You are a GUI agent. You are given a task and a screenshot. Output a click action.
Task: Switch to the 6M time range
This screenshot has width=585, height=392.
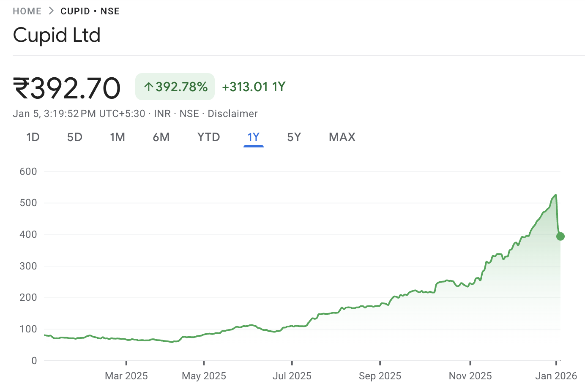coord(161,137)
